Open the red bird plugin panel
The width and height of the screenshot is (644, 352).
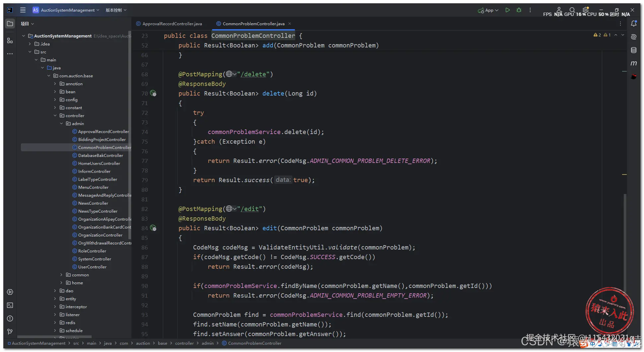click(x=634, y=77)
